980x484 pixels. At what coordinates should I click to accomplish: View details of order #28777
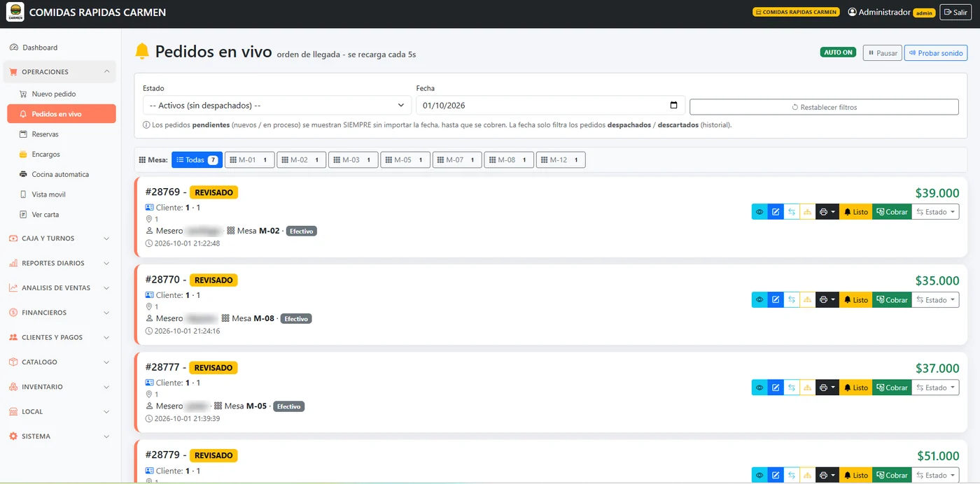(759, 387)
